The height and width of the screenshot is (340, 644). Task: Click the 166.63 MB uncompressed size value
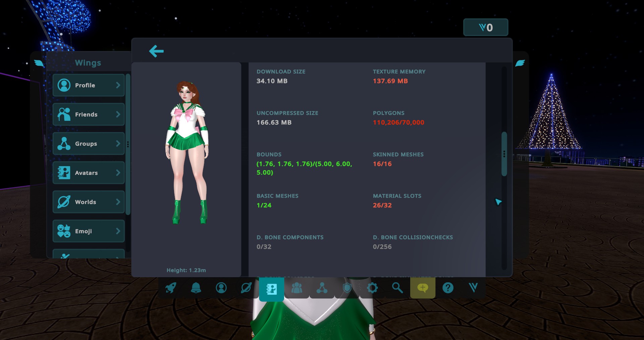(x=274, y=123)
